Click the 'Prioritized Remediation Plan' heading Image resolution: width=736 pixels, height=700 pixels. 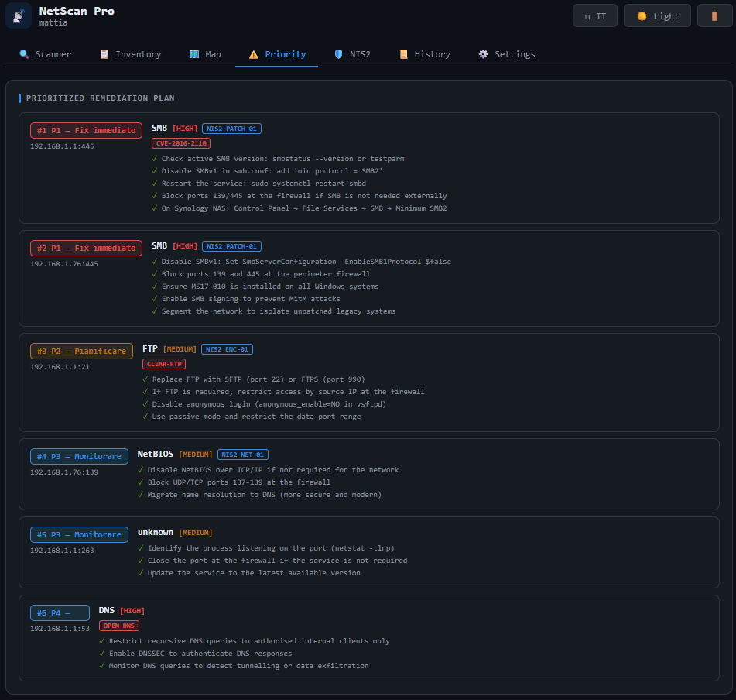[x=100, y=98]
